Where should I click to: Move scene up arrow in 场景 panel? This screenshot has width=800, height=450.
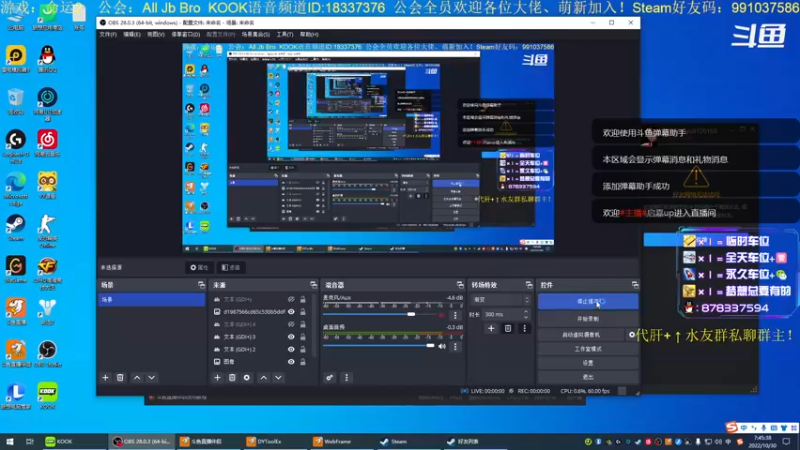tap(137, 378)
